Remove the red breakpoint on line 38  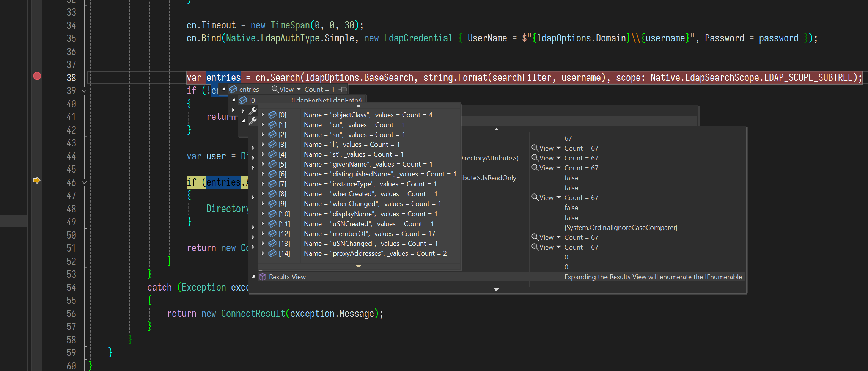pos(37,76)
